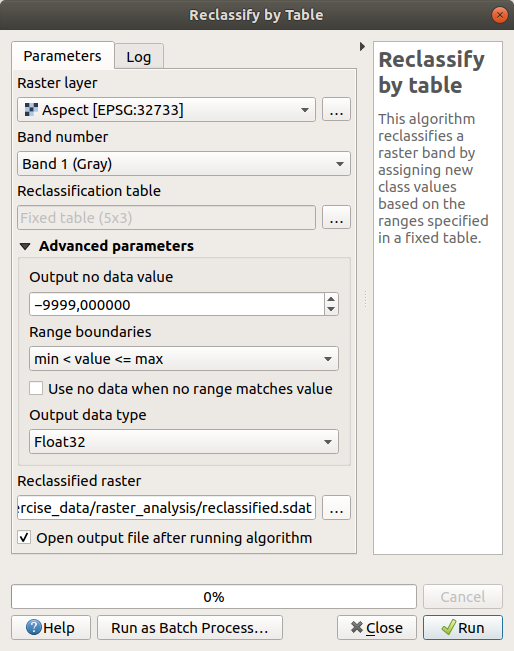Click the Fixed table (5x3) field
Screen dimensions: 514x651
[x=166, y=218]
